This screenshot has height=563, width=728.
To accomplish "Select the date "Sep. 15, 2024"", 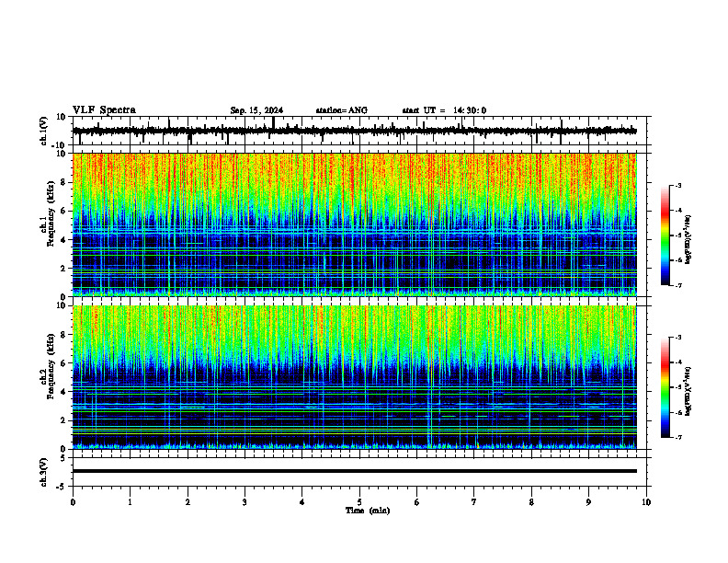I will [x=256, y=110].
